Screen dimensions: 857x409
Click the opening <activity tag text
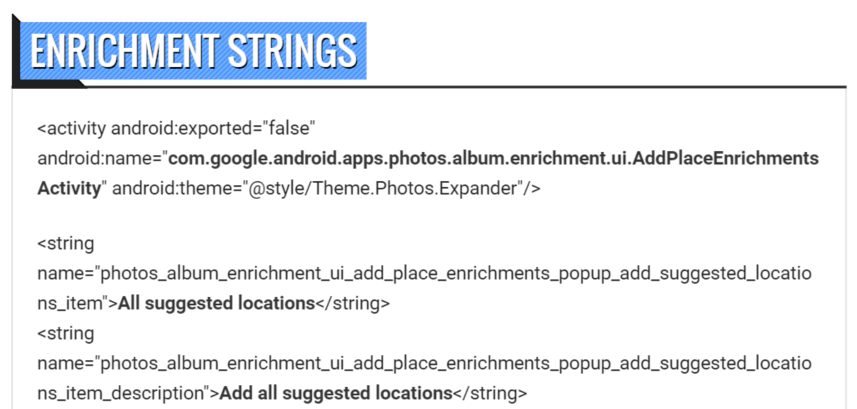71,129
